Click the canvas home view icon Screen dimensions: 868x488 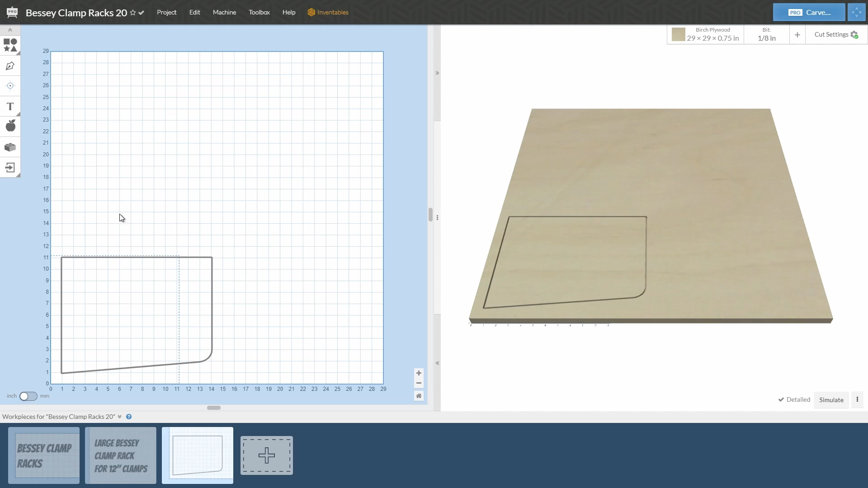[419, 396]
